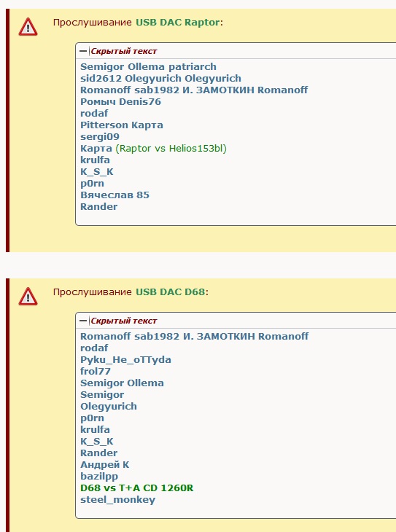The image size is (396, 532).
Task: Open sid2612's Raptor listening review
Action: tap(101, 79)
